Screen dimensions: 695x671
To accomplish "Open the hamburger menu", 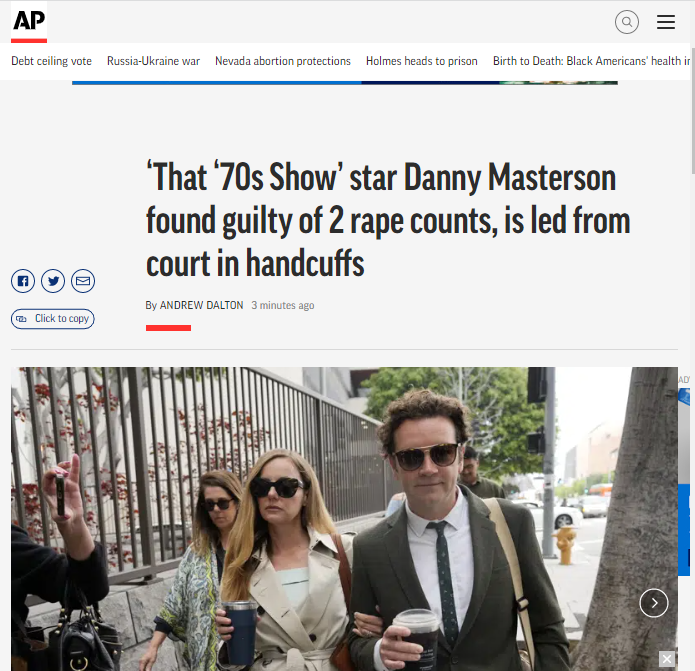I will click(x=666, y=22).
